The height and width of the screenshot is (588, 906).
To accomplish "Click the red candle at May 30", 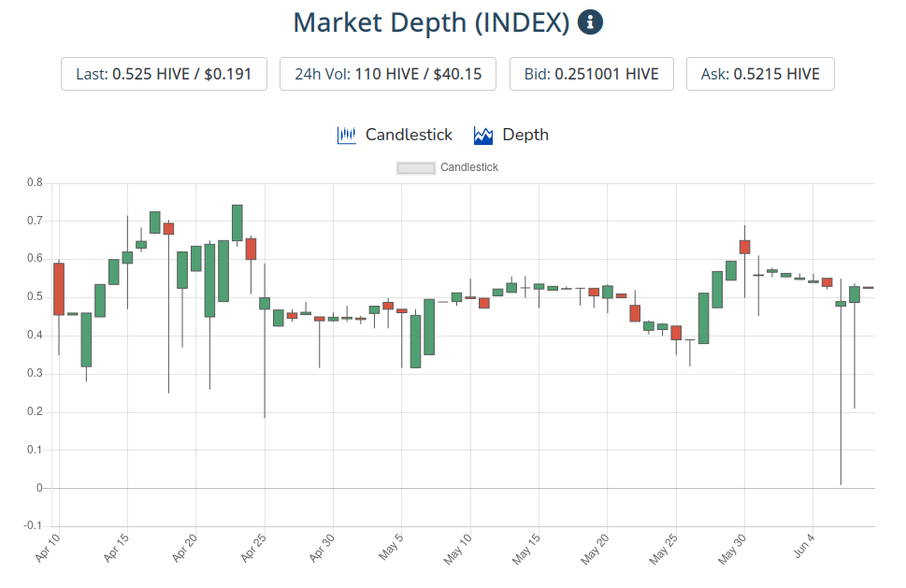I will pyautogui.click(x=745, y=247).
